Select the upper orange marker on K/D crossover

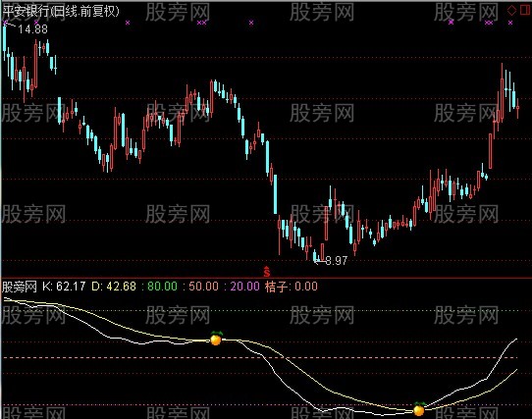(x=216, y=339)
